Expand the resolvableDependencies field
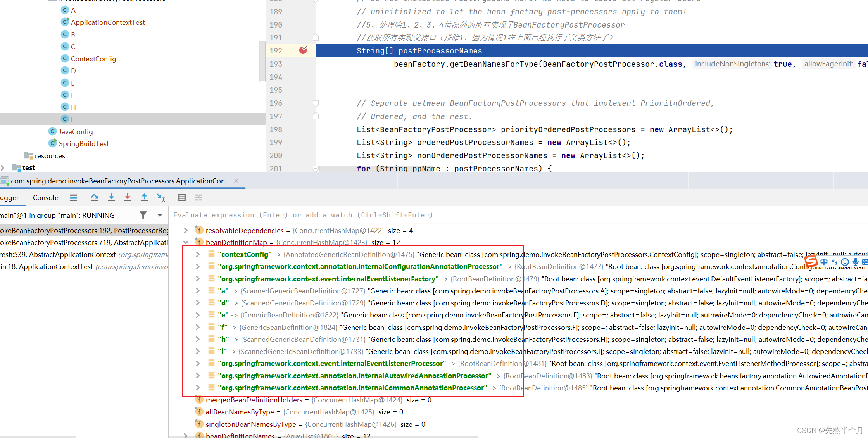The image size is (868, 438). pos(186,230)
